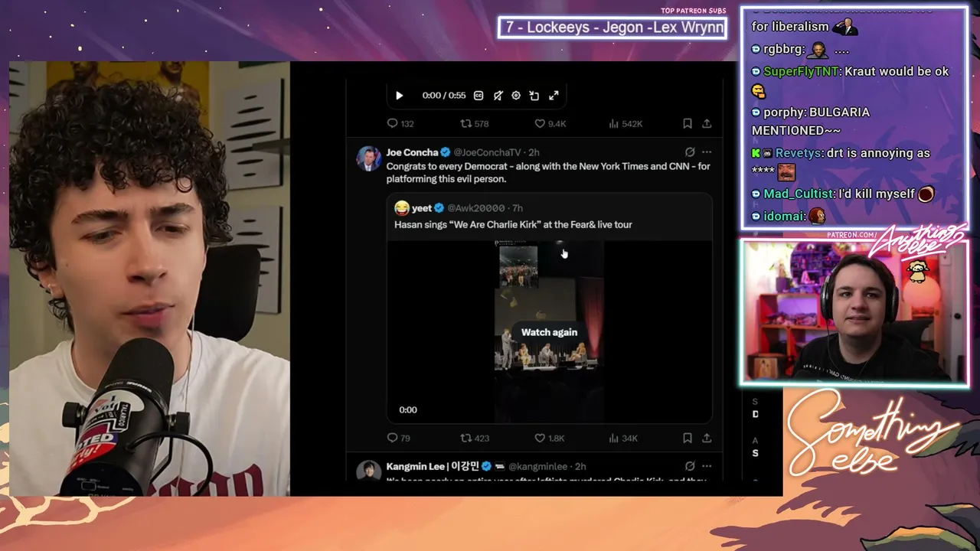
Task: Open the Joe Concha display name link
Action: (412, 152)
